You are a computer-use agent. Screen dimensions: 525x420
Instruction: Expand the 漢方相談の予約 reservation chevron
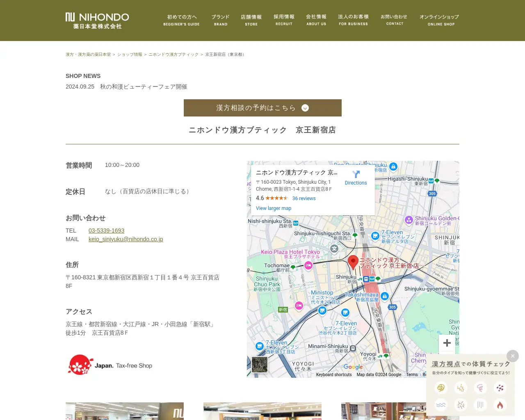[305, 108]
